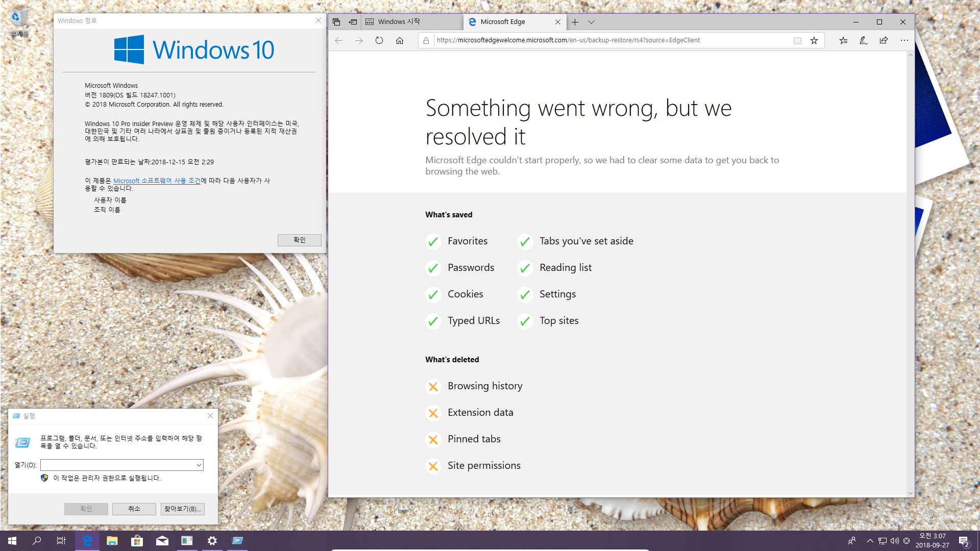The image size is (980, 551).
Task: Click the taskbar search magnifier
Action: (x=37, y=541)
